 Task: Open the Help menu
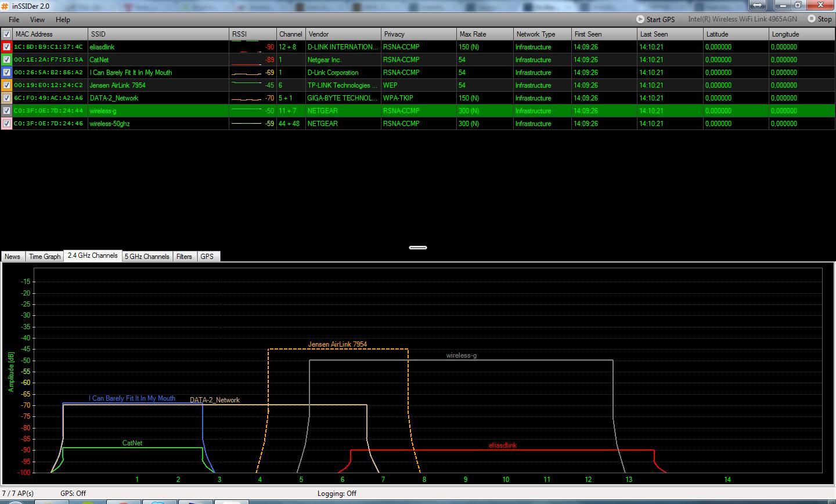[63, 20]
